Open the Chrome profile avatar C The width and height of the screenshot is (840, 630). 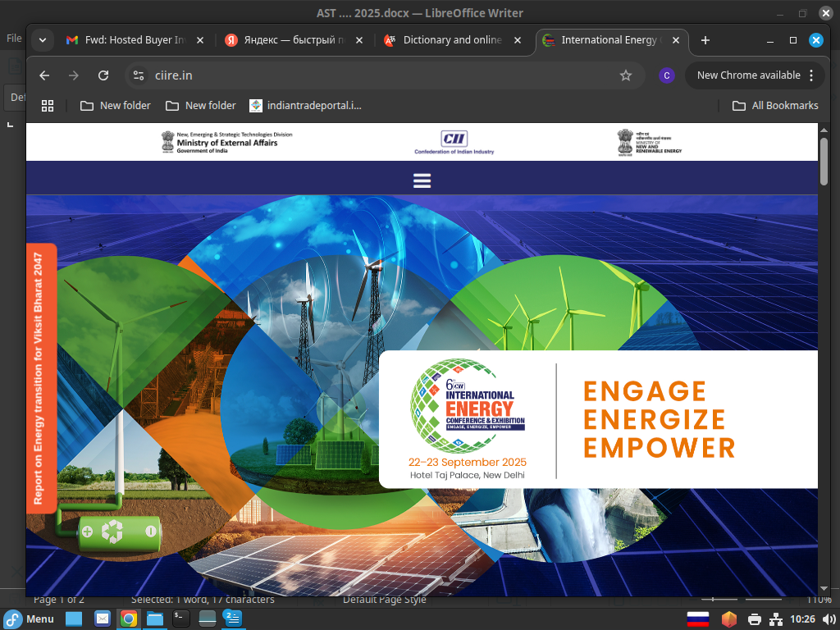click(666, 75)
